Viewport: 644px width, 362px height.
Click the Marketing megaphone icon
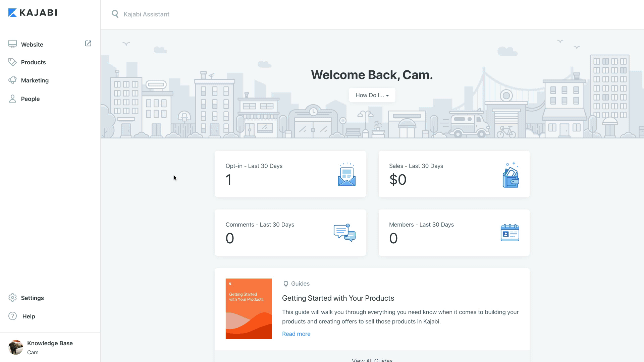coord(12,80)
